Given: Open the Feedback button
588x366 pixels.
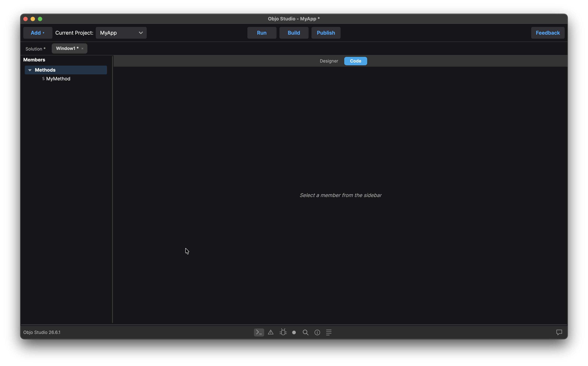Looking at the screenshot, I should pyautogui.click(x=548, y=33).
